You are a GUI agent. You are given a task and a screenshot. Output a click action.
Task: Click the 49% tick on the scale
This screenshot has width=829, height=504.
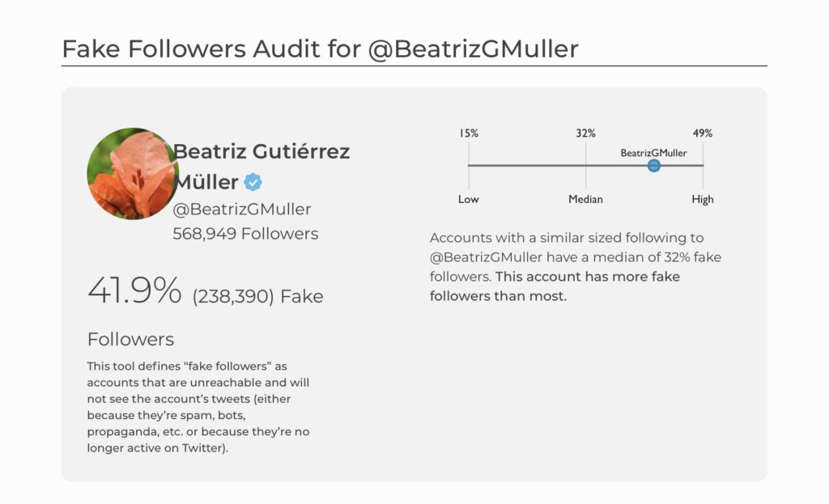703,133
